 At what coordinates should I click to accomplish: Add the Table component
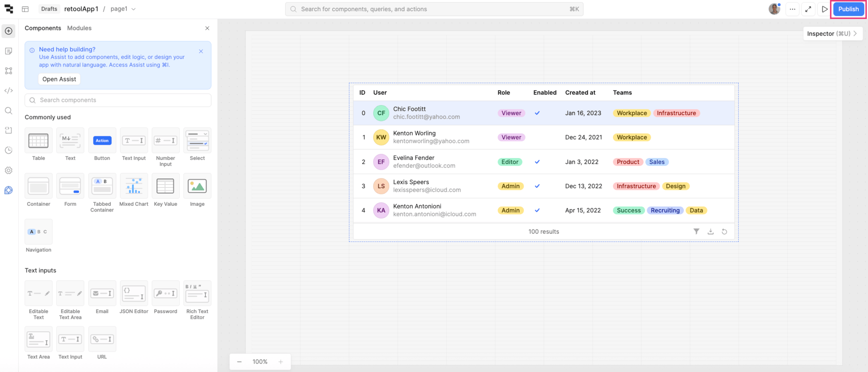(39, 141)
